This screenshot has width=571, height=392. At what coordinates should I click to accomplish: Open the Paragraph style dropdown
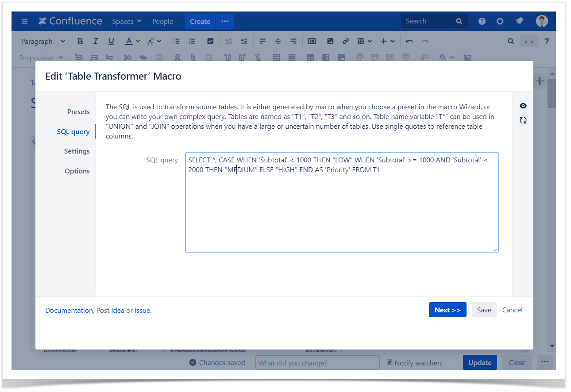[43, 41]
